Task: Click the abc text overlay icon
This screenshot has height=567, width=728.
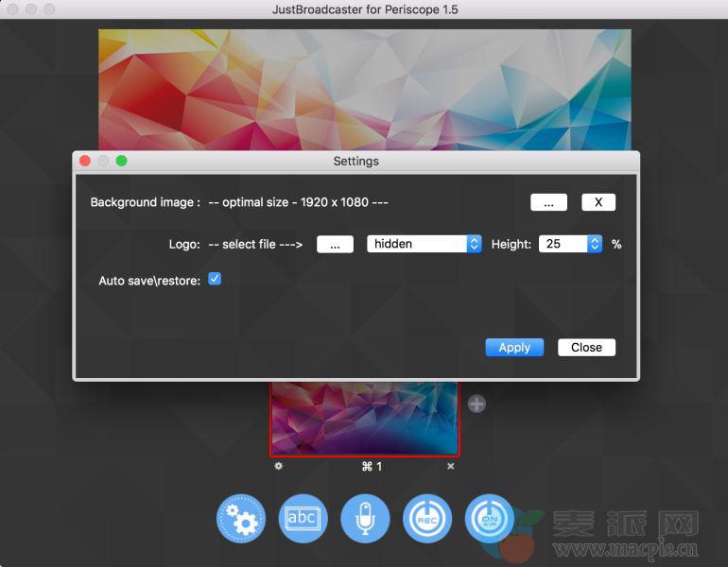Action: [303, 519]
